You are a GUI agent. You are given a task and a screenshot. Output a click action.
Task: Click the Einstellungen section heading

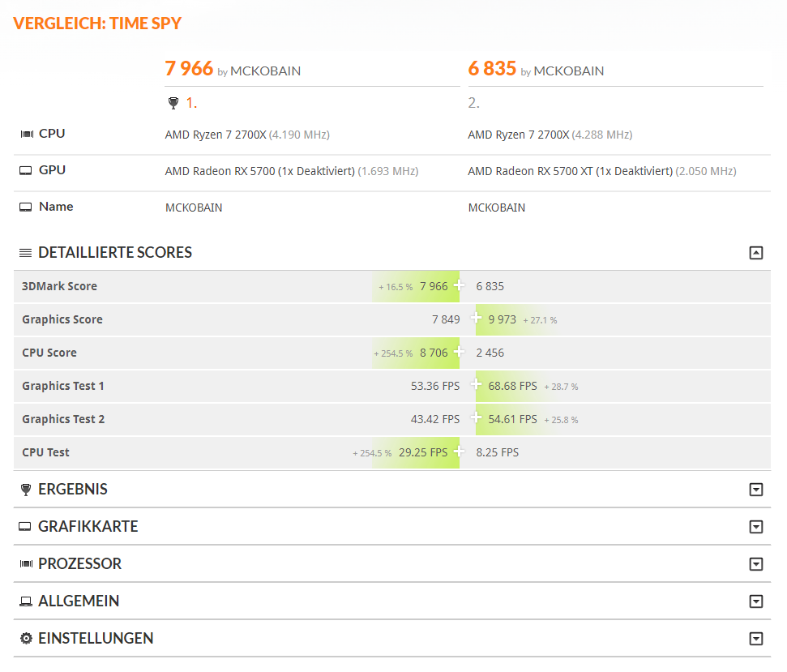click(x=96, y=639)
